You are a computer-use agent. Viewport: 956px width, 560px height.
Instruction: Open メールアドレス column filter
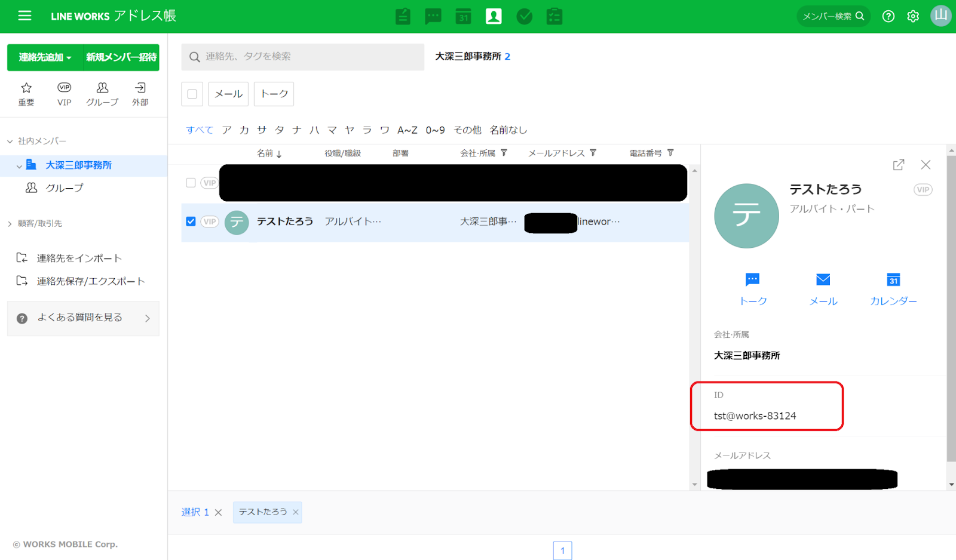click(593, 153)
